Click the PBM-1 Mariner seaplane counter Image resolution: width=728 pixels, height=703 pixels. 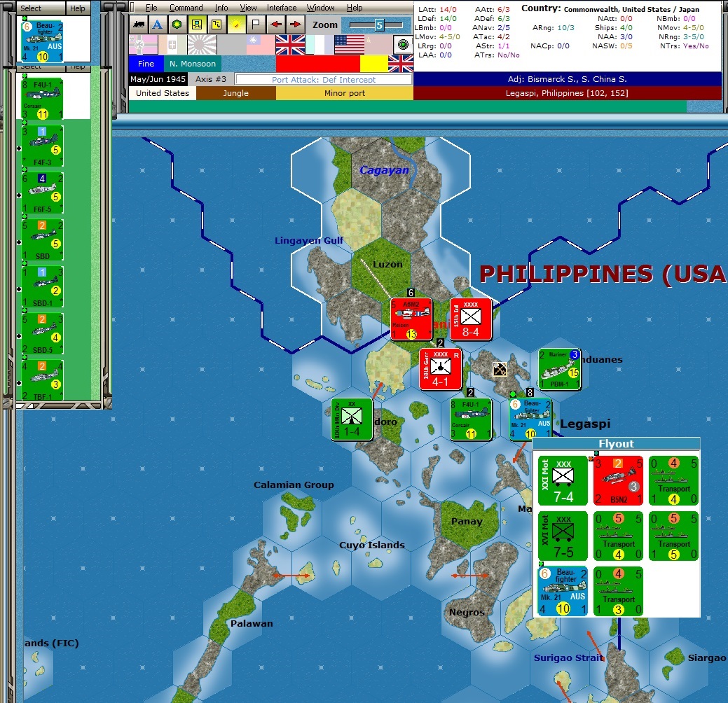[559, 370]
